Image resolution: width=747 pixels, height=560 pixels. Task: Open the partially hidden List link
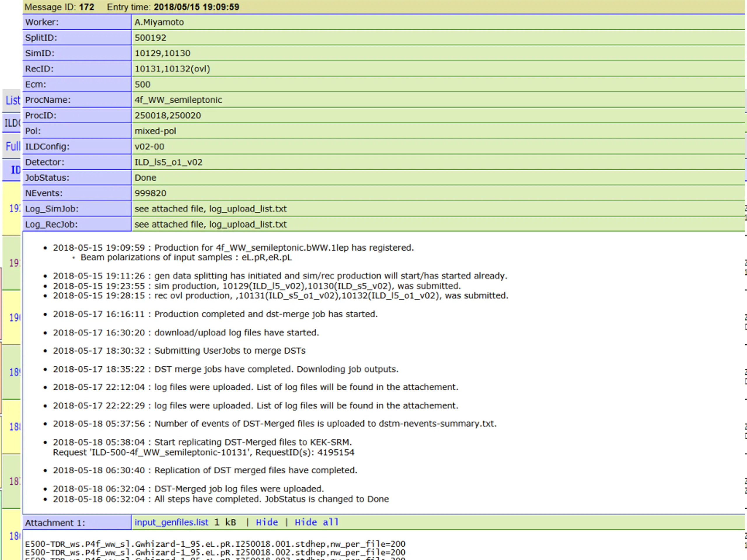pyautogui.click(x=13, y=100)
